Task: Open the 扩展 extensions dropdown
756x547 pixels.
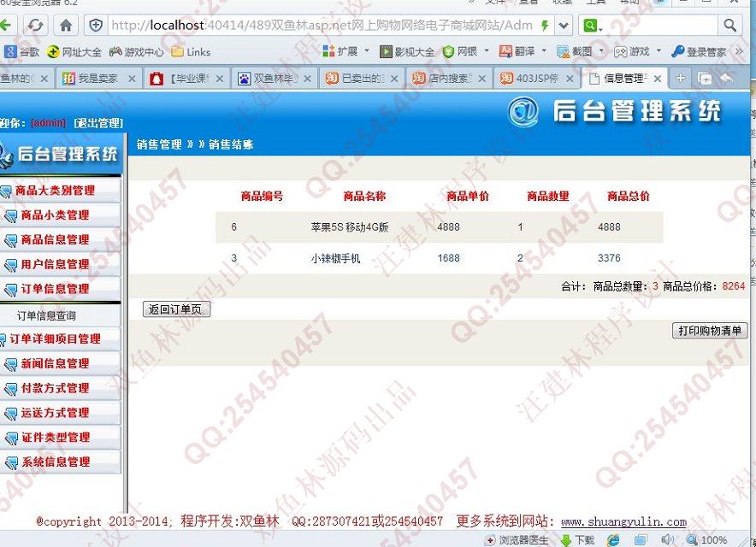Action: 346,51
